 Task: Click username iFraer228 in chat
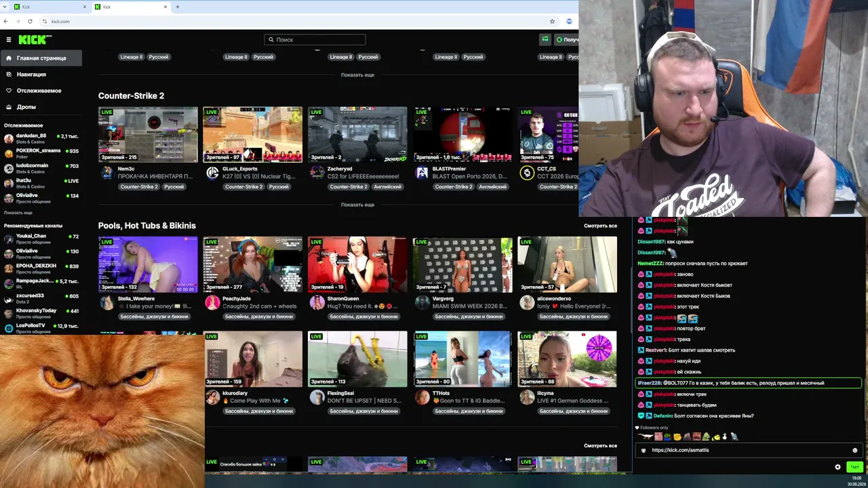click(x=649, y=383)
